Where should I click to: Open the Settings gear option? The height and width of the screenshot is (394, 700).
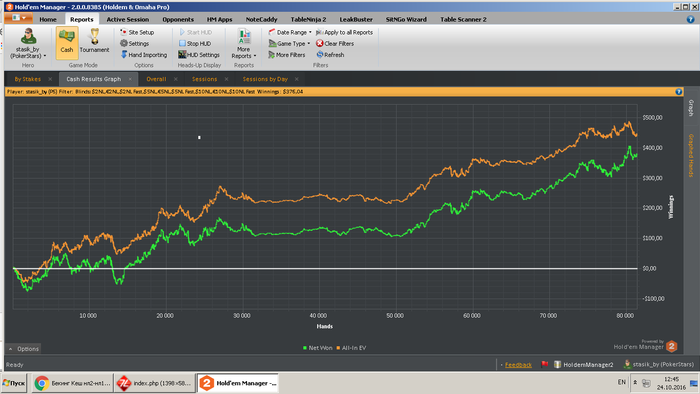click(134, 43)
